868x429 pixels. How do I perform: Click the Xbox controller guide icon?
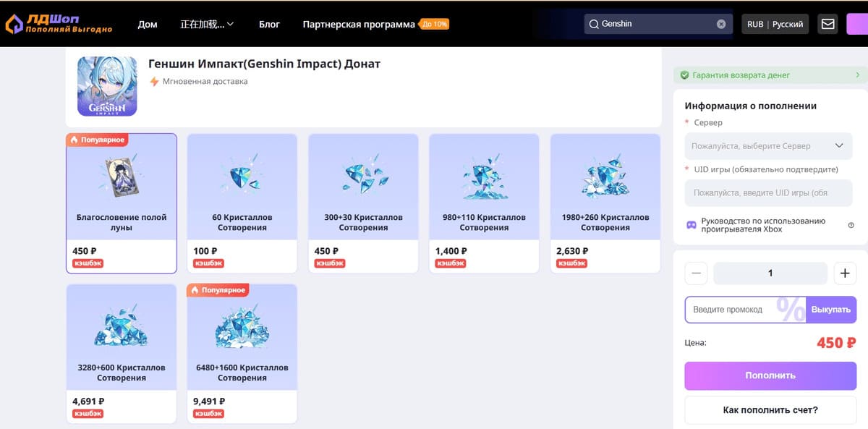692,225
